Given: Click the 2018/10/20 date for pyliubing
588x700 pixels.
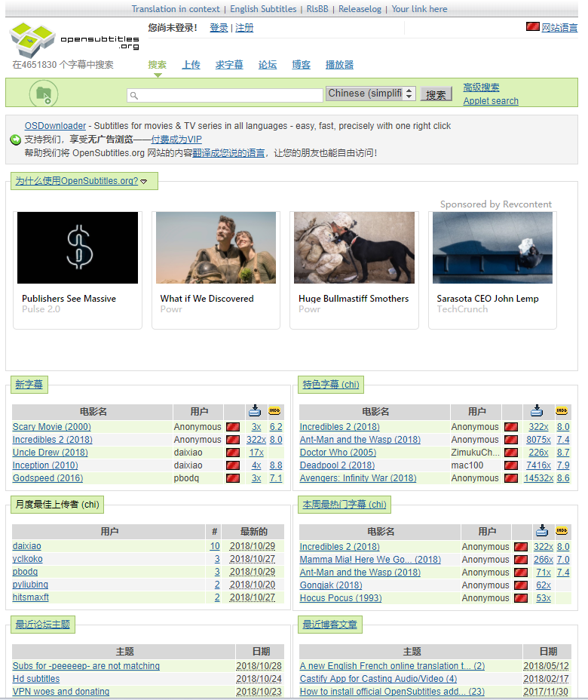Looking at the screenshot, I should [x=253, y=585].
